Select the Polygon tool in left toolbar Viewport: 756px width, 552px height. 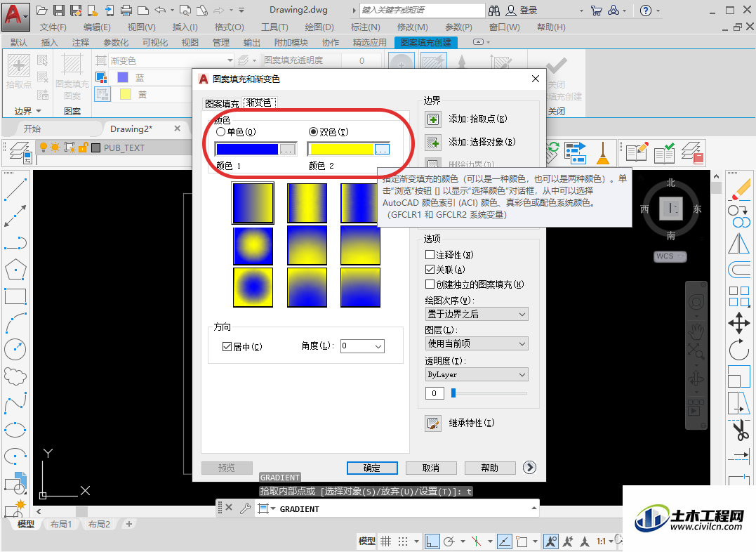click(x=15, y=270)
